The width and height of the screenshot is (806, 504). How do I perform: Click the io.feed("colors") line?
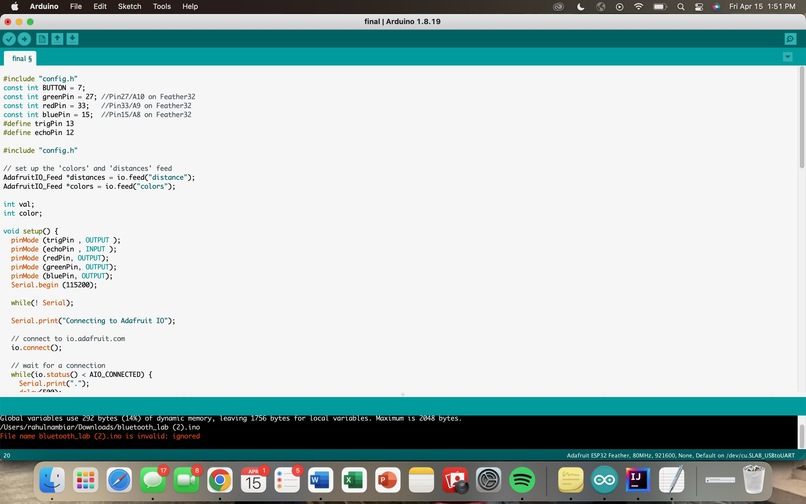(89, 186)
